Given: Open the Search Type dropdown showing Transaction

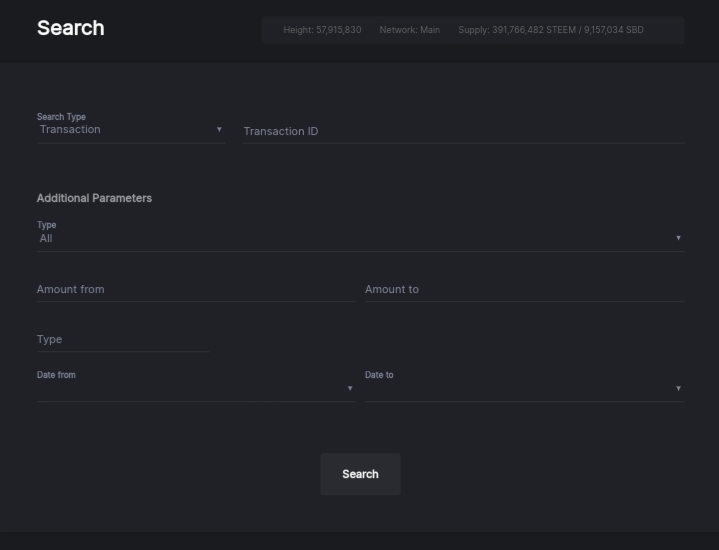Looking at the screenshot, I should click(131, 130).
